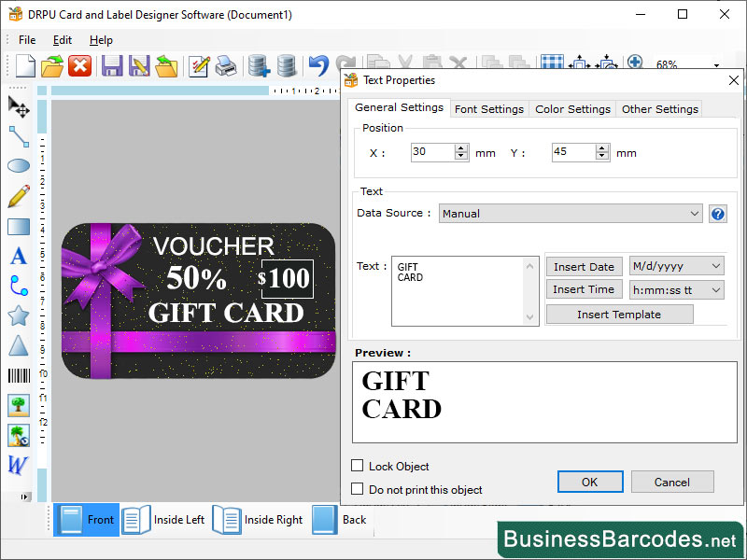Open the Print icon on the toolbar

pos(227,65)
